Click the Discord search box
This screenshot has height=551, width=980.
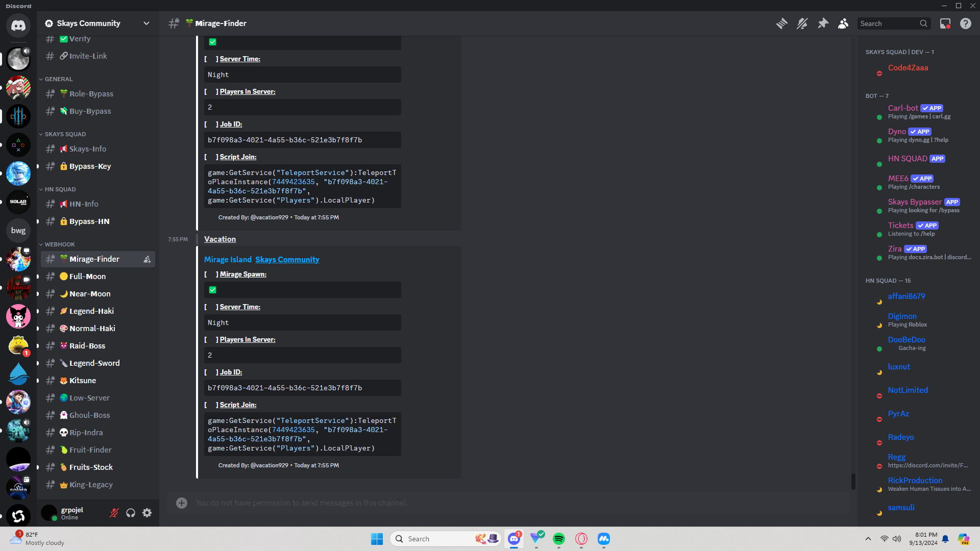pos(893,23)
